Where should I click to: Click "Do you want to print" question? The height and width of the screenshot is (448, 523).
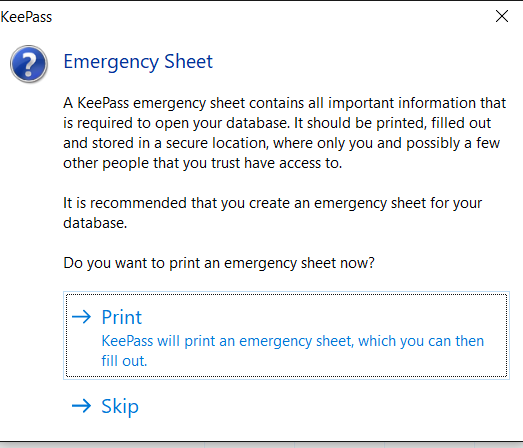coord(219,263)
